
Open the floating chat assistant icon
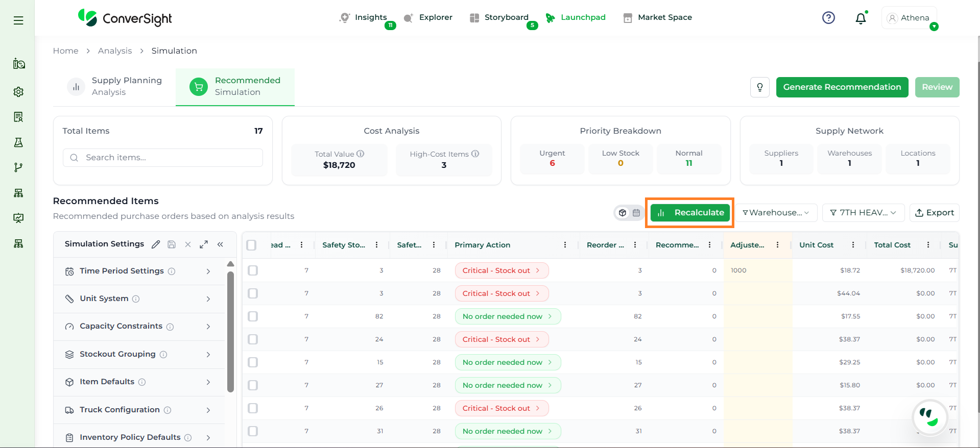click(x=929, y=417)
